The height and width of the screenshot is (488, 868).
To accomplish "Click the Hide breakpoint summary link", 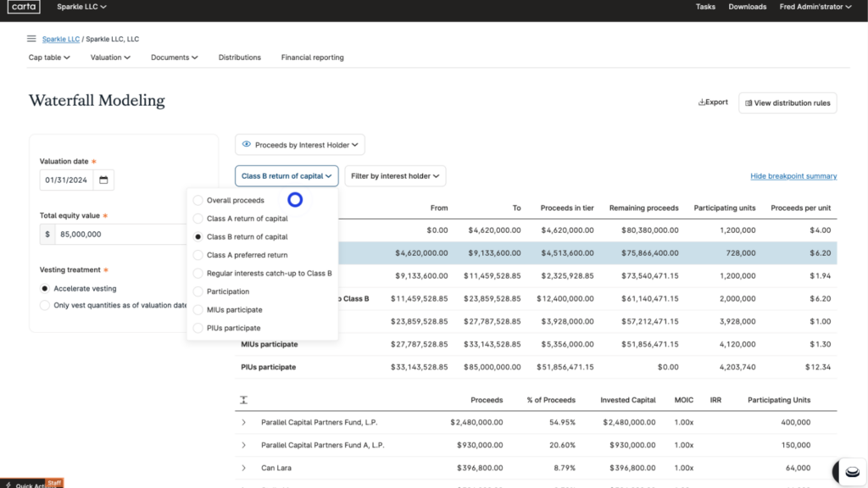I will coord(793,176).
